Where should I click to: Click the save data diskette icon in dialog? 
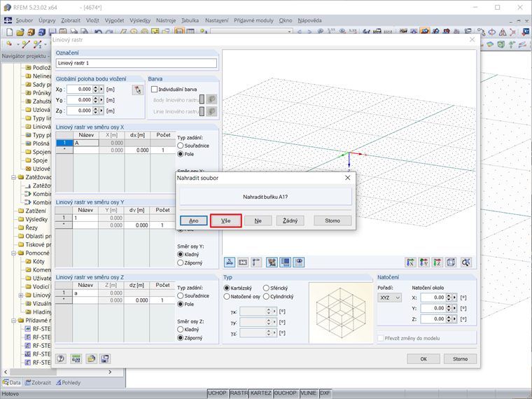[105, 358]
